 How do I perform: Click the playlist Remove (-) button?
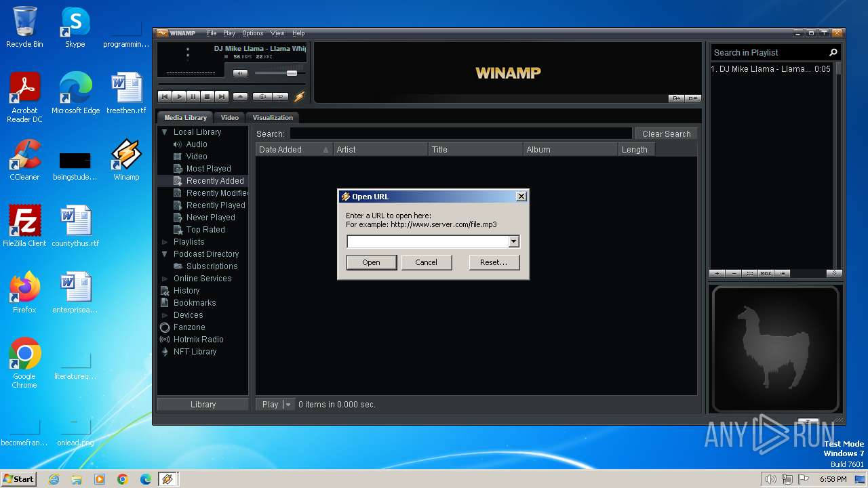coord(734,274)
